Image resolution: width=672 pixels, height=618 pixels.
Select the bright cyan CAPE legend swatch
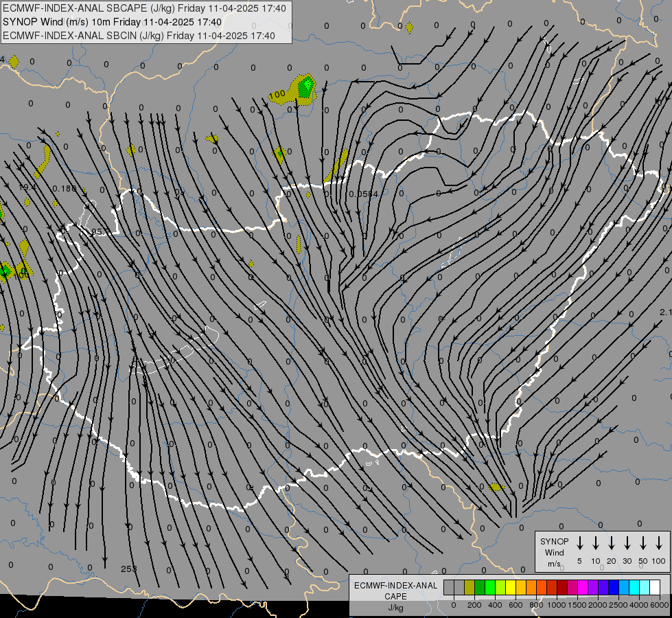point(634,587)
